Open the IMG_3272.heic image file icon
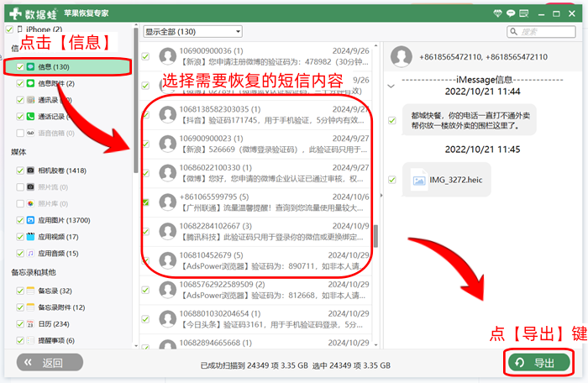This screenshot has width=588, height=383. (x=419, y=181)
